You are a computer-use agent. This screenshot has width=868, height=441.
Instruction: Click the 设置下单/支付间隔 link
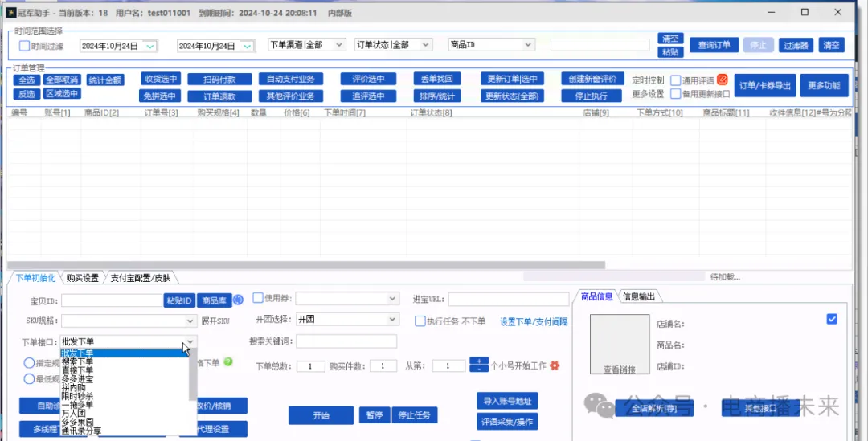point(534,321)
